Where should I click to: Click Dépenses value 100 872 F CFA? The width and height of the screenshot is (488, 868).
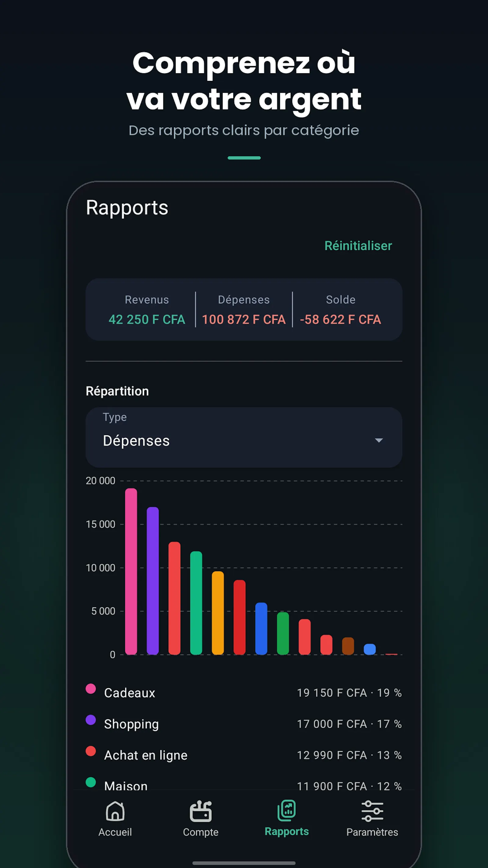pos(244,320)
